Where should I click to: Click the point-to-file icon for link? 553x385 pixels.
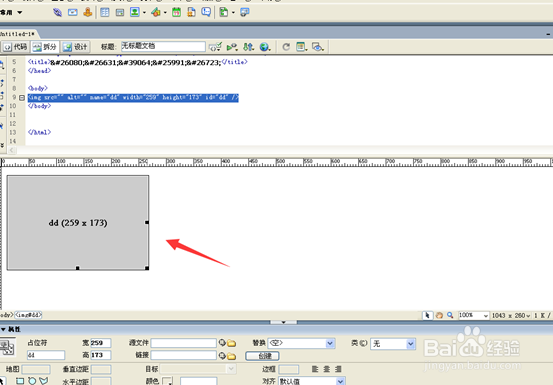[x=222, y=356]
